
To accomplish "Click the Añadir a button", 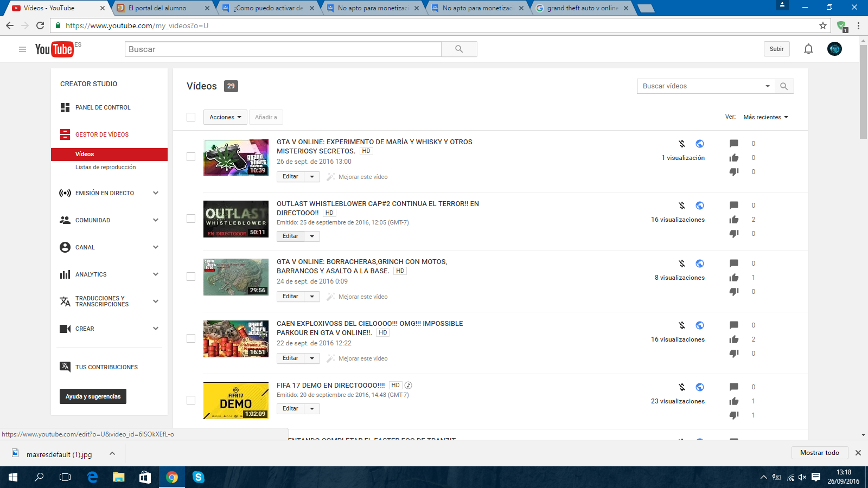I will click(x=266, y=117).
